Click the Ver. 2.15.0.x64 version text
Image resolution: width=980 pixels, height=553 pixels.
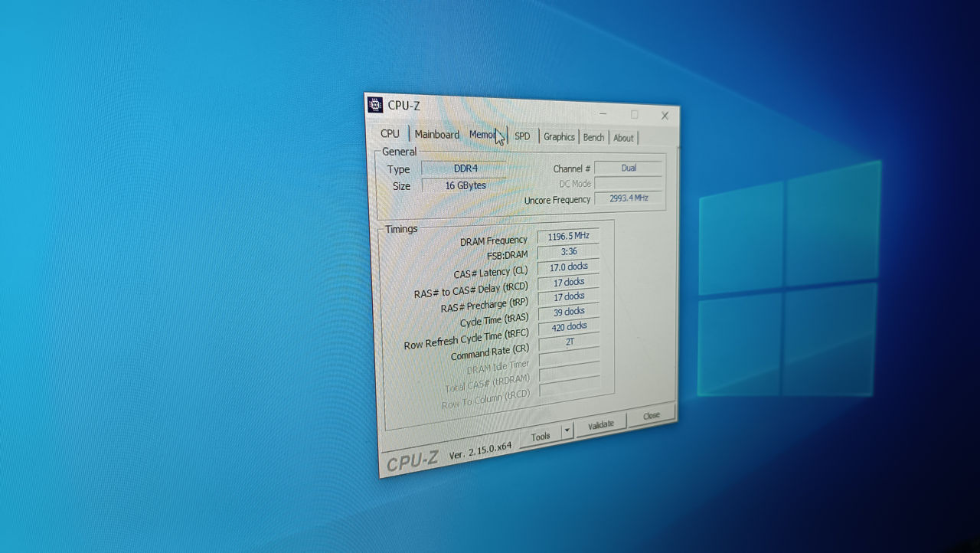(480, 450)
